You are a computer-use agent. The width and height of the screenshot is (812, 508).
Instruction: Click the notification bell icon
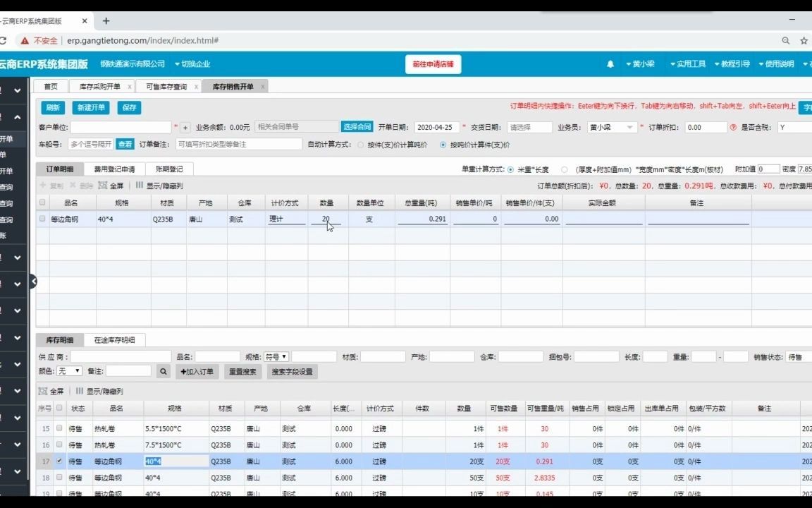click(610, 64)
